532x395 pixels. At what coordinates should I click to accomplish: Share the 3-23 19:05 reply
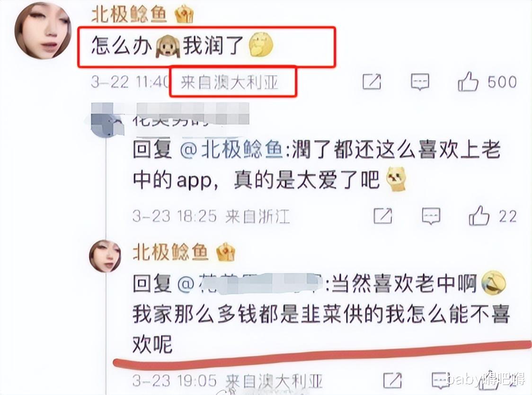tap(392, 380)
